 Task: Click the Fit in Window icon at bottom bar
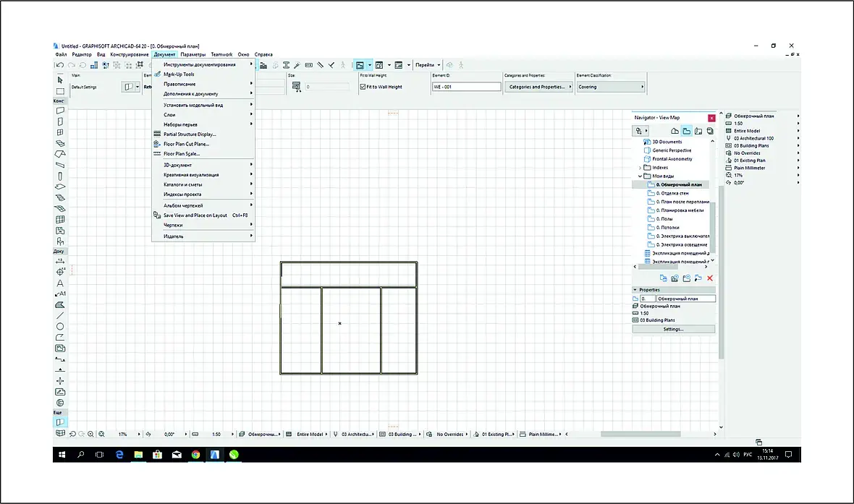[101, 435]
